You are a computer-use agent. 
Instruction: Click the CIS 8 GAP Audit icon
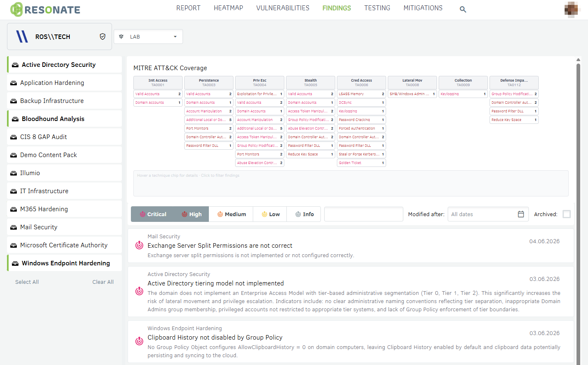[x=14, y=137]
